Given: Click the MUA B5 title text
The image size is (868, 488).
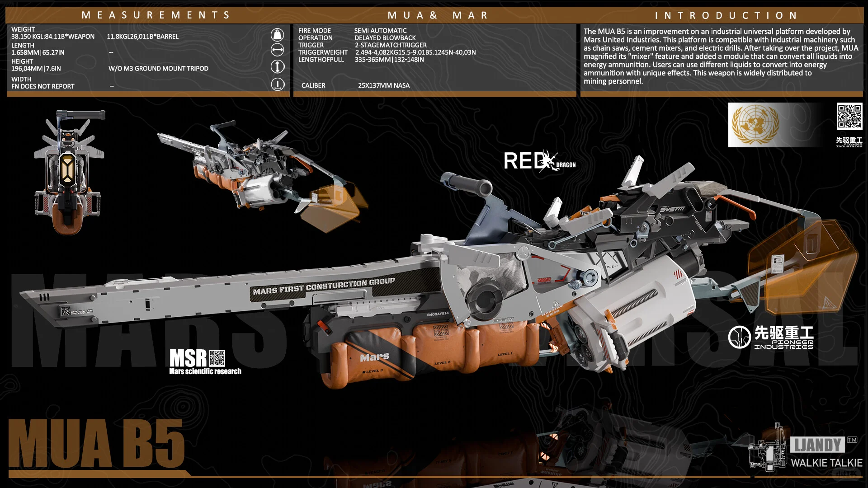Looking at the screenshot, I should pos(96,444).
